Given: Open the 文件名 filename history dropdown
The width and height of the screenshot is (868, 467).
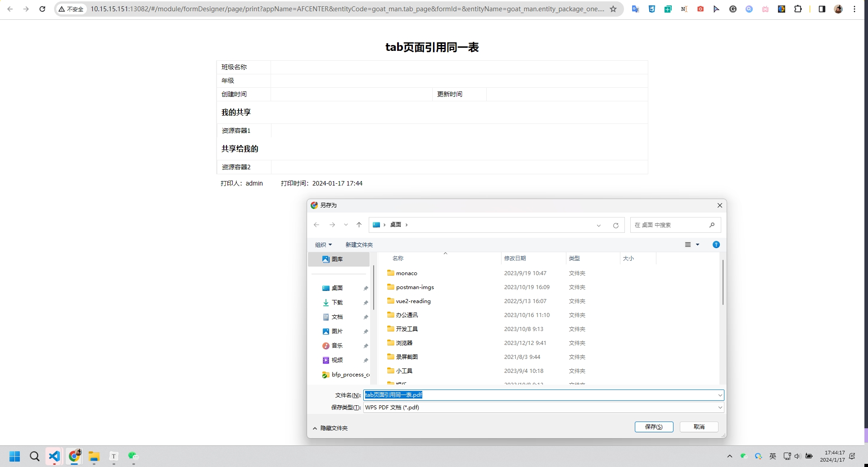Looking at the screenshot, I should pyautogui.click(x=720, y=395).
